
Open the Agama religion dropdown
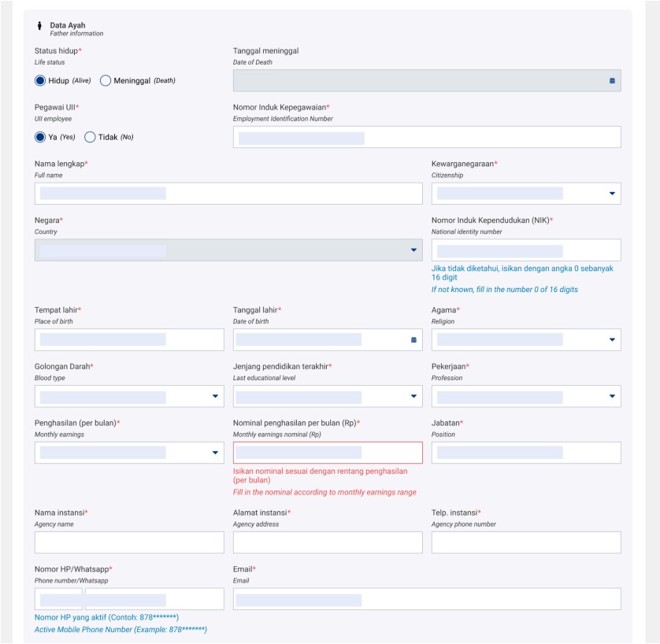611,339
